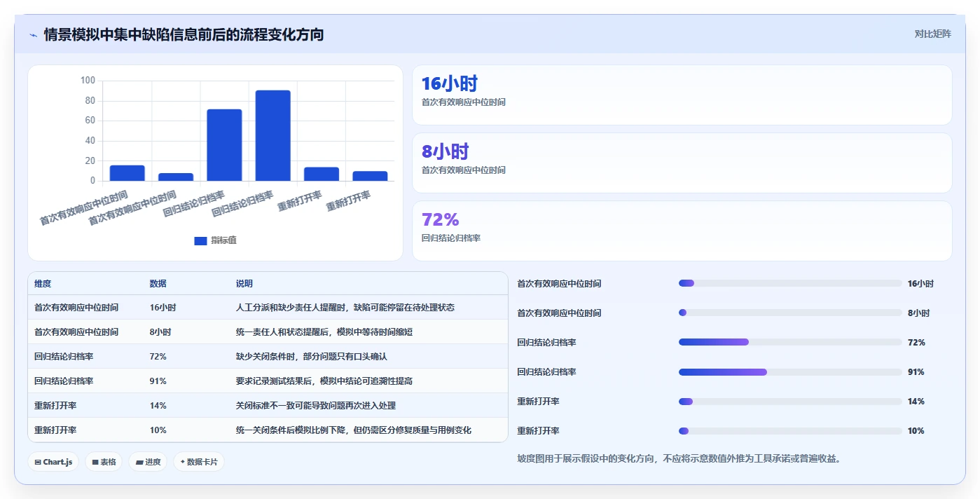The image size is (980, 499).
Task: Click the 进度 tag
Action: coord(148,462)
